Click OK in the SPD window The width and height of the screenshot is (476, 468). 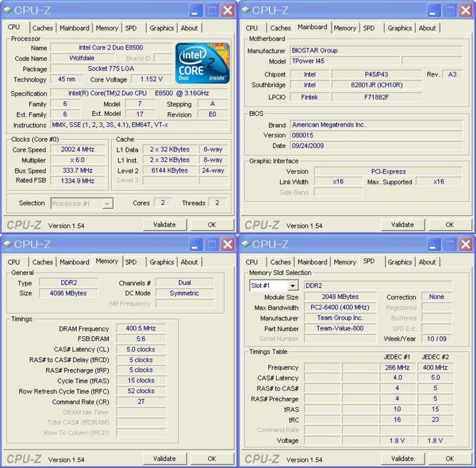tap(450, 458)
